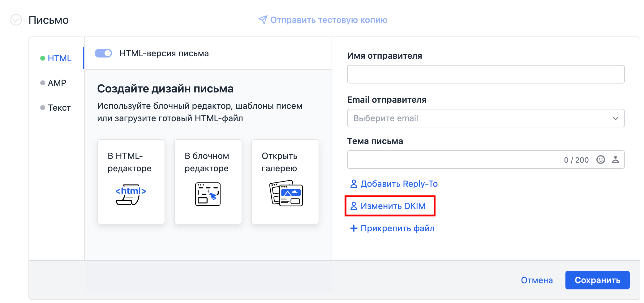Click inside the Тема письма field
Screen dimensions: 644x303
[x=452, y=160]
